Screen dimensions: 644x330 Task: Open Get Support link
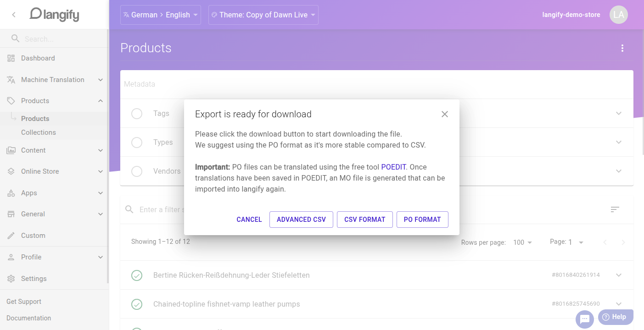coord(24,302)
